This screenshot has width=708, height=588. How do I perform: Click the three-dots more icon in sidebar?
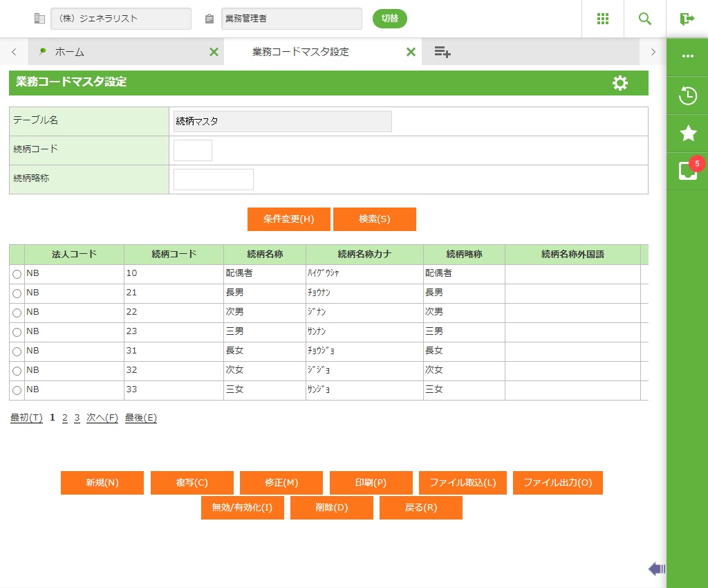687,57
